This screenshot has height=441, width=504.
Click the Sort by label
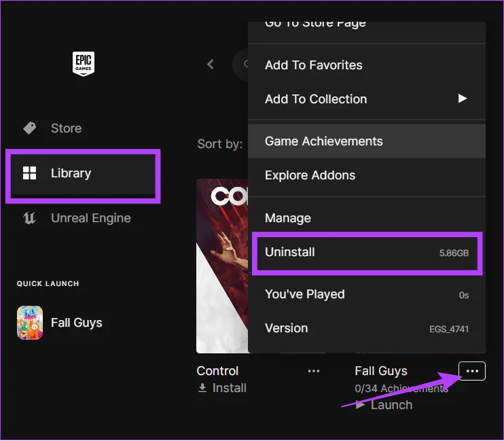(220, 144)
